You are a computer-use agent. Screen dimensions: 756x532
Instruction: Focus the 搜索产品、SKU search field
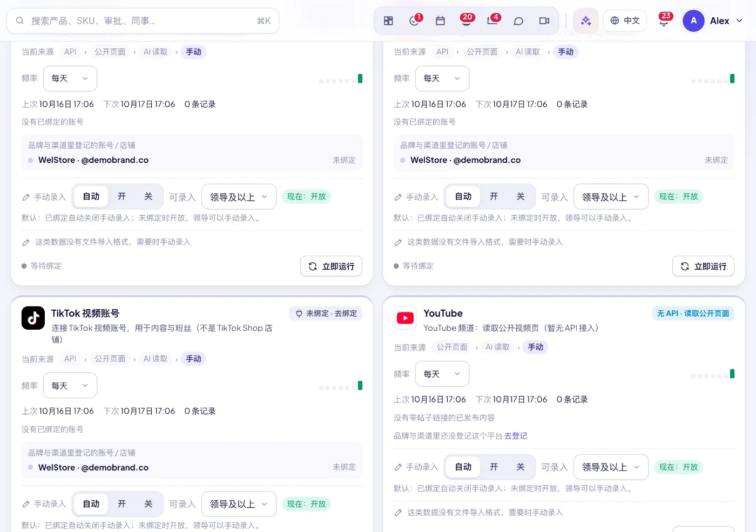click(143, 21)
